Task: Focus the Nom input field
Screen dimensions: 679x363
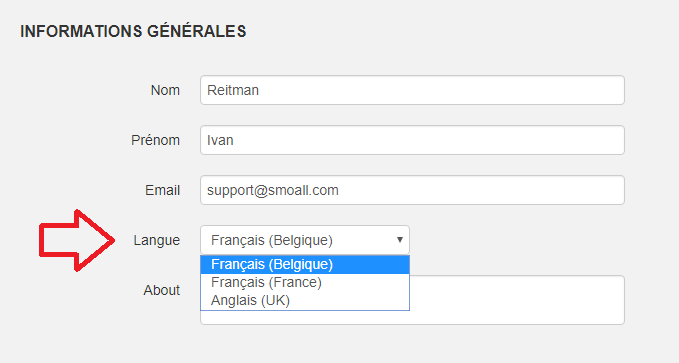Action: click(412, 90)
